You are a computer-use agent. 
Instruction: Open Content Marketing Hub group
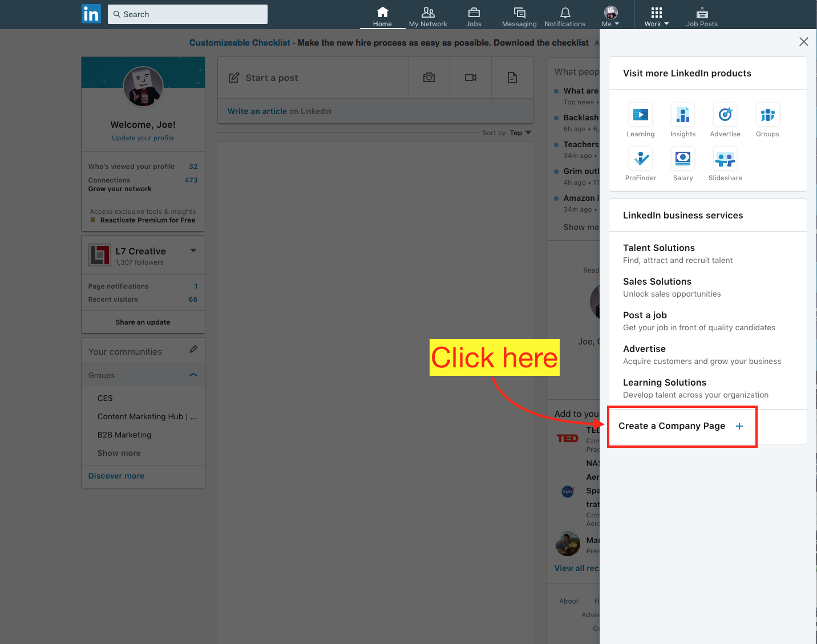[x=147, y=416]
